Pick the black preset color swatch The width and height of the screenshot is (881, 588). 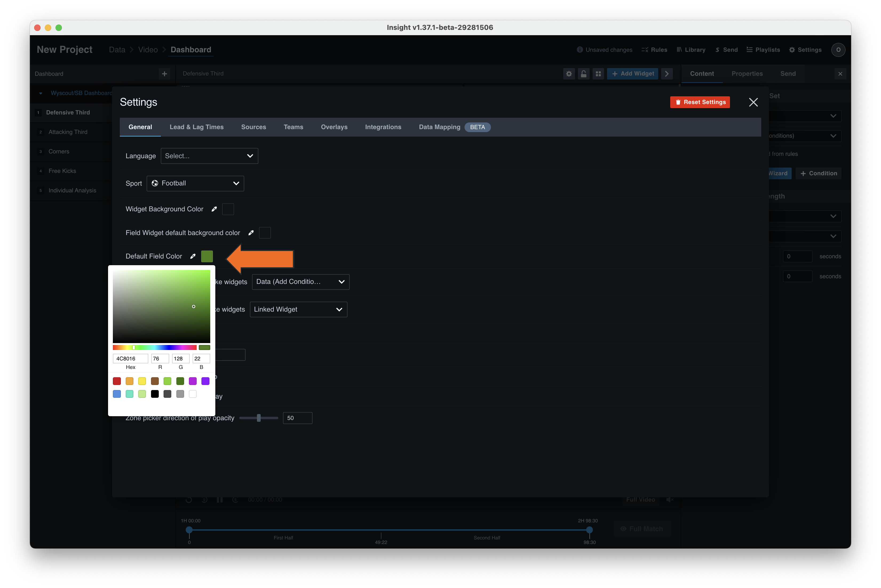pos(155,394)
